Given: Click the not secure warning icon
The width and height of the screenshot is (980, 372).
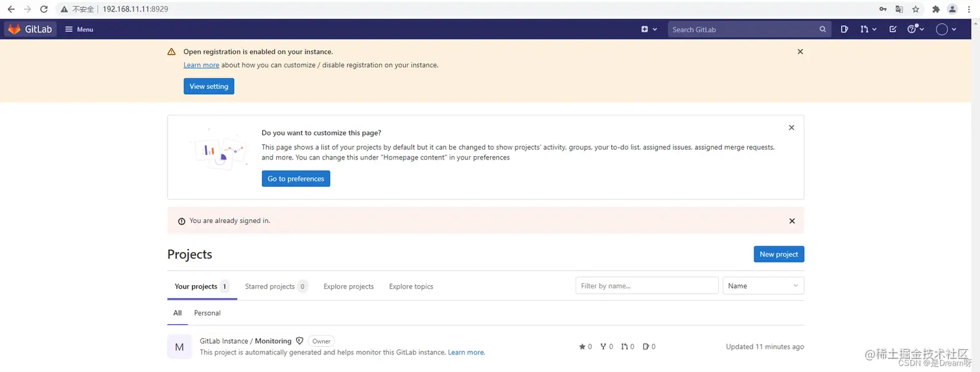Looking at the screenshot, I should click(x=64, y=9).
